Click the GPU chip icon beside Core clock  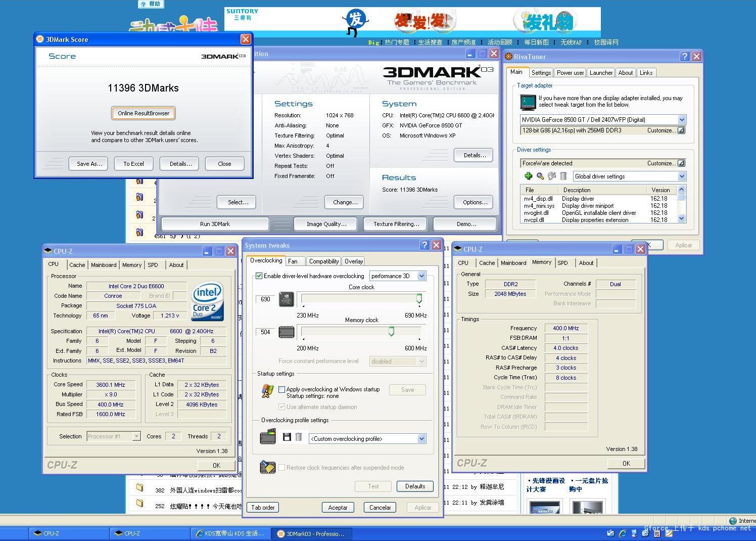pos(287,299)
